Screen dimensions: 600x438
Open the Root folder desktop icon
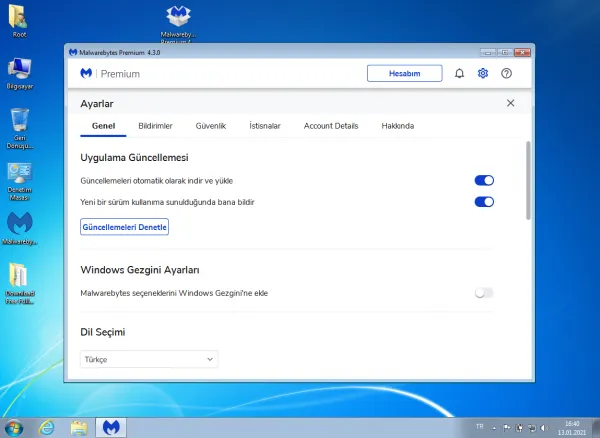pos(19,21)
